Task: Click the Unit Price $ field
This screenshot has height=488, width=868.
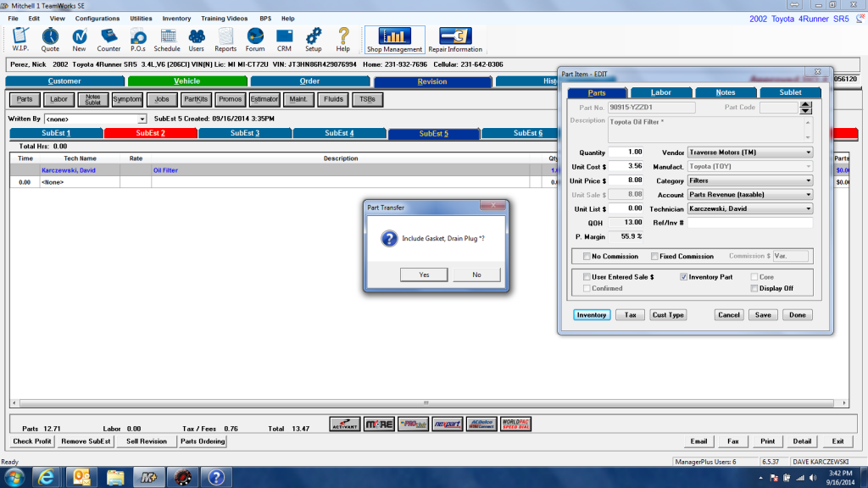Action: click(626, 180)
